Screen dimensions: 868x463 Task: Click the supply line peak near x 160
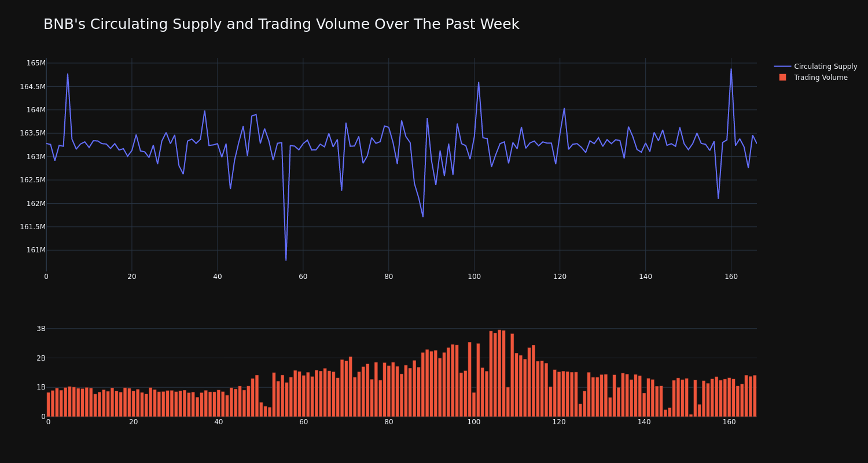pyautogui.click(x=731, y=69)
